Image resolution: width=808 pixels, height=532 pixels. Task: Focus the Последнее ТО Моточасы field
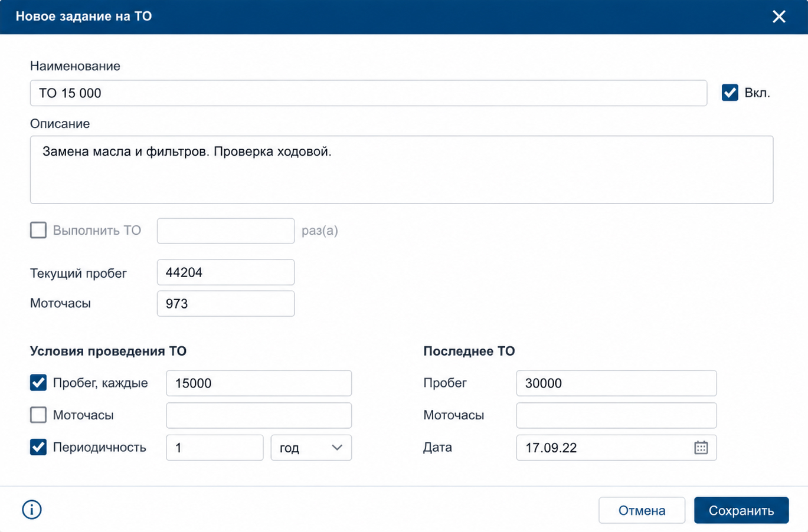point(616,415)
